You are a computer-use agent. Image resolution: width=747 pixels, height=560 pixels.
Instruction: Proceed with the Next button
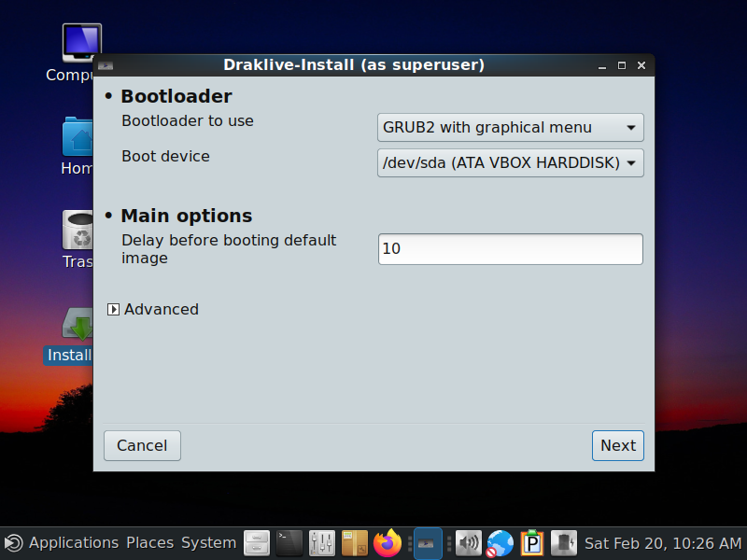click(x=618, y=446)
